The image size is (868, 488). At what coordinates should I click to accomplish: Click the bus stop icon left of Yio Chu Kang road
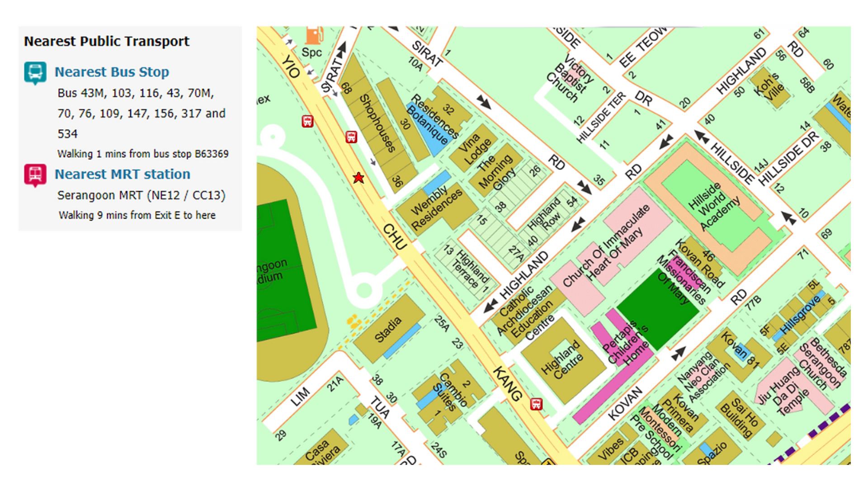[307, 121]
